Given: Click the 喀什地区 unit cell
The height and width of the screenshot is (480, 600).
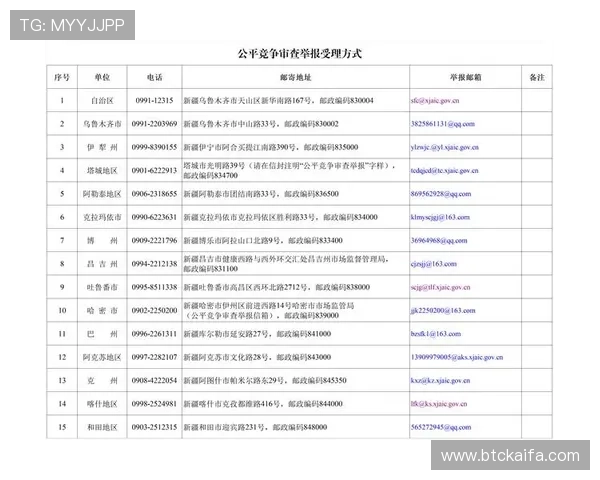Looking at the screenshot, I should click(102, 404).
